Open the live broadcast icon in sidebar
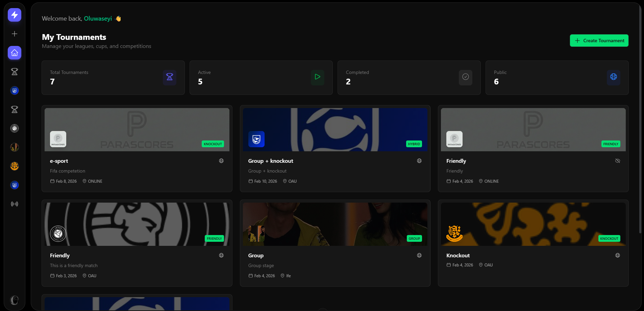Image resolution: width=644 pixels, height=311 pixels. (14, 204)
